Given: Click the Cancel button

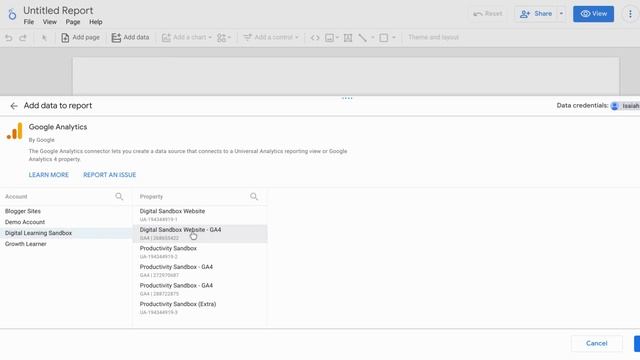Looking at the screenshot, I should 597,344.
